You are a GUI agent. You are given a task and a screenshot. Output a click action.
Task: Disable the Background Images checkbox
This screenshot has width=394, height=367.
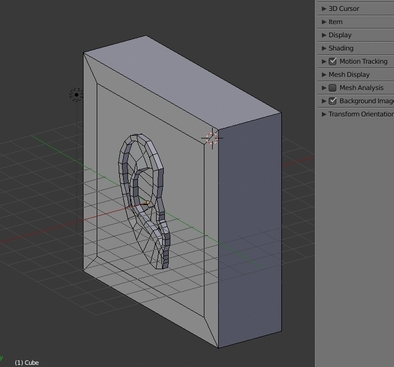(x=332, y=101)
